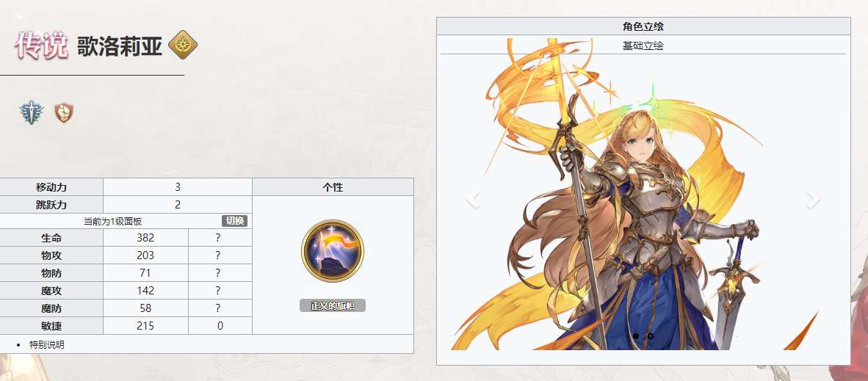The height and width of the screenshot is (381, 868).
Task: Select the second carousel dot indicator
Action: pos(651,336)
